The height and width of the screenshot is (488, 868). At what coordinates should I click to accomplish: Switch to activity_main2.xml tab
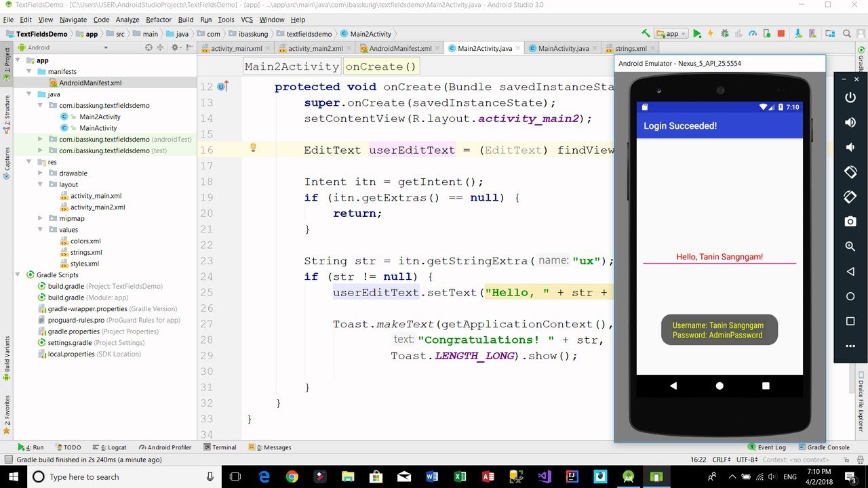point(315,48)
